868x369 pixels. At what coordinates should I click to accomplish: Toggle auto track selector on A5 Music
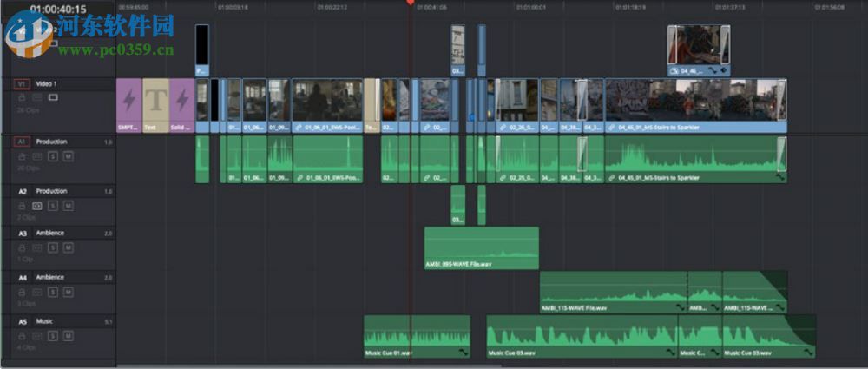(37, 336)
